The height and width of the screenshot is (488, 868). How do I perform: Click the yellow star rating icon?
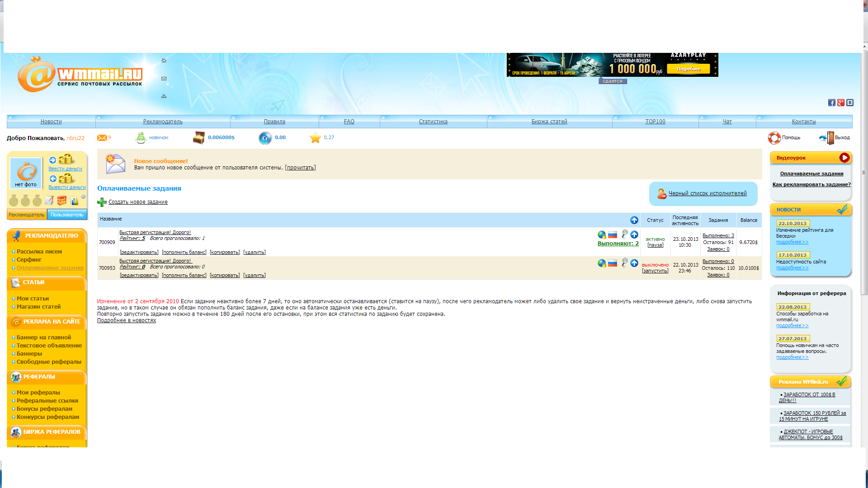315,138
